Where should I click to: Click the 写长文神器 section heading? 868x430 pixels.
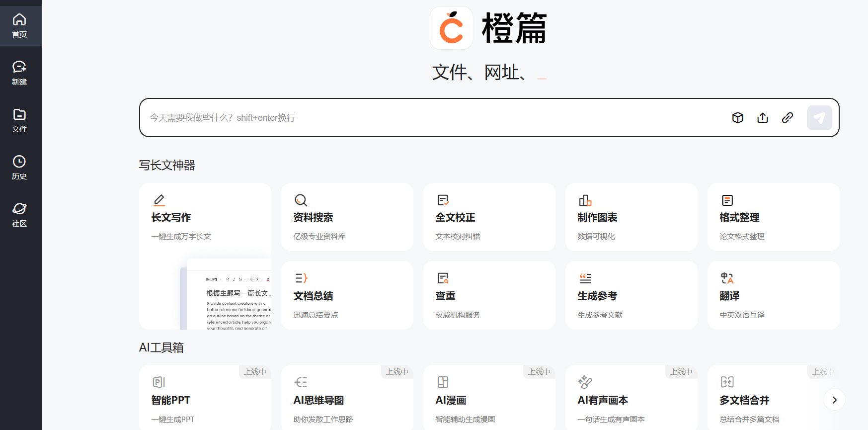point(167,166)
